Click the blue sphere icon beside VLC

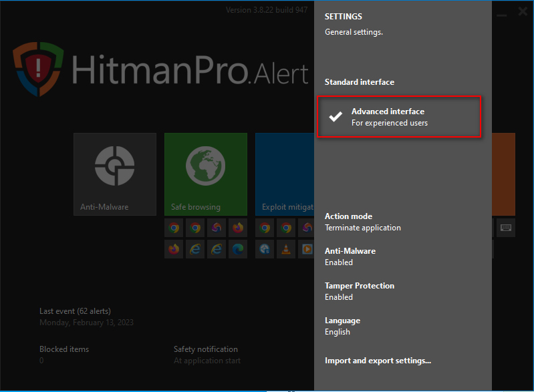point(265,249)
